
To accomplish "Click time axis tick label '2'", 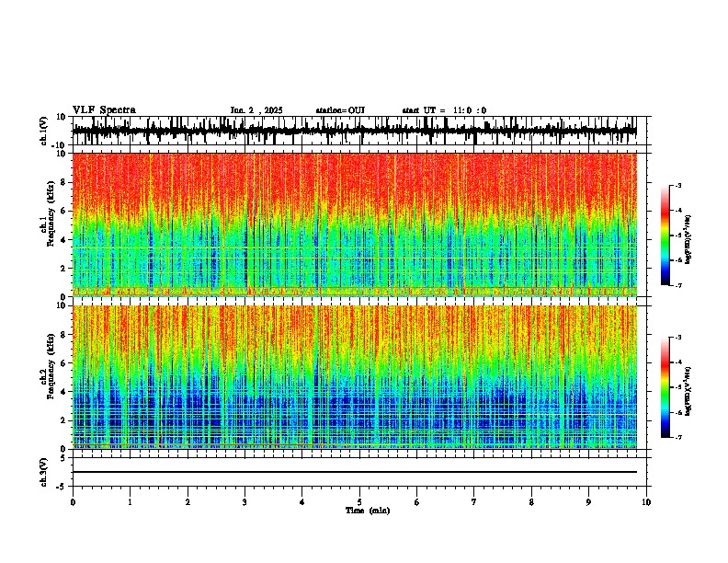I will click(188, 502).
